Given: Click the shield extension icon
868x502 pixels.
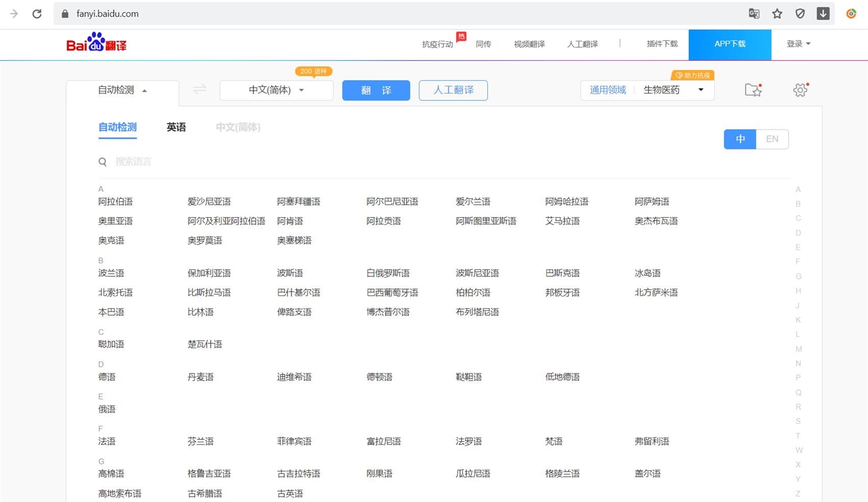Looking at the screenshot, I should coord(800,13).
